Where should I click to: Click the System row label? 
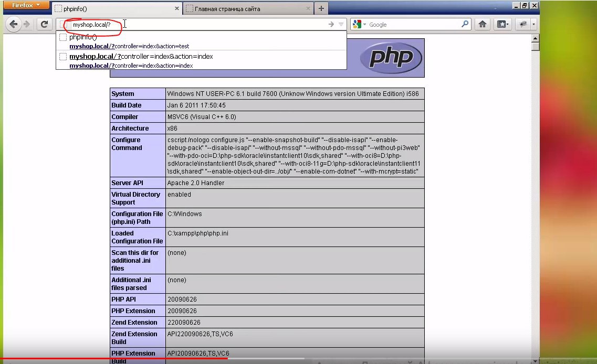click(x=122, y=94)
